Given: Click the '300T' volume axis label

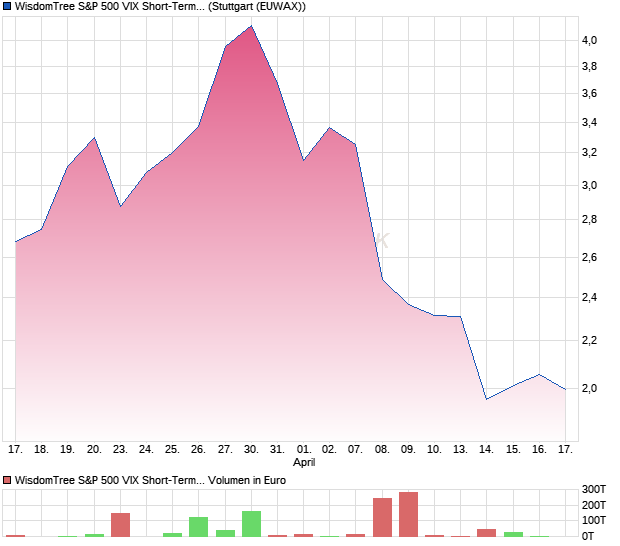Looking at the screenshot, I should [594, 489].
